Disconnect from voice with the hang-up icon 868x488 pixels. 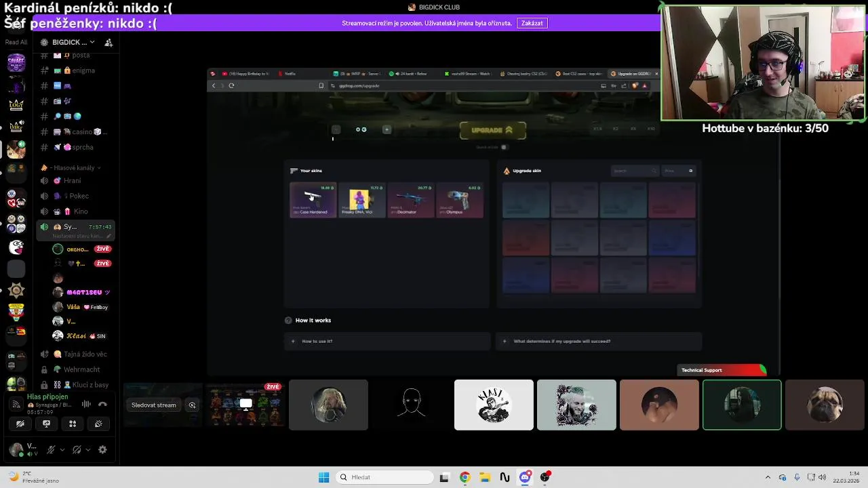pyautogui.click(x=102, y=404)
